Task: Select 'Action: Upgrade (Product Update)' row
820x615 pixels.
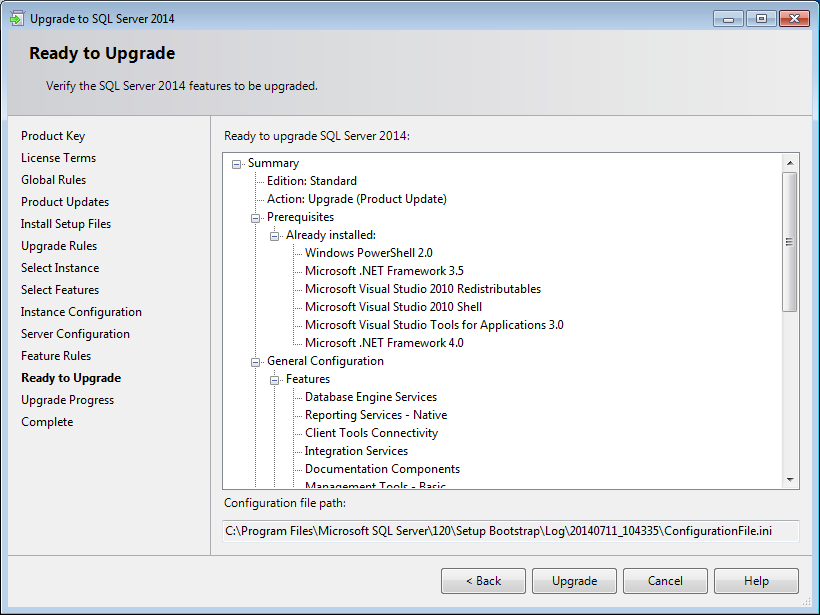Action: [357, 199]
